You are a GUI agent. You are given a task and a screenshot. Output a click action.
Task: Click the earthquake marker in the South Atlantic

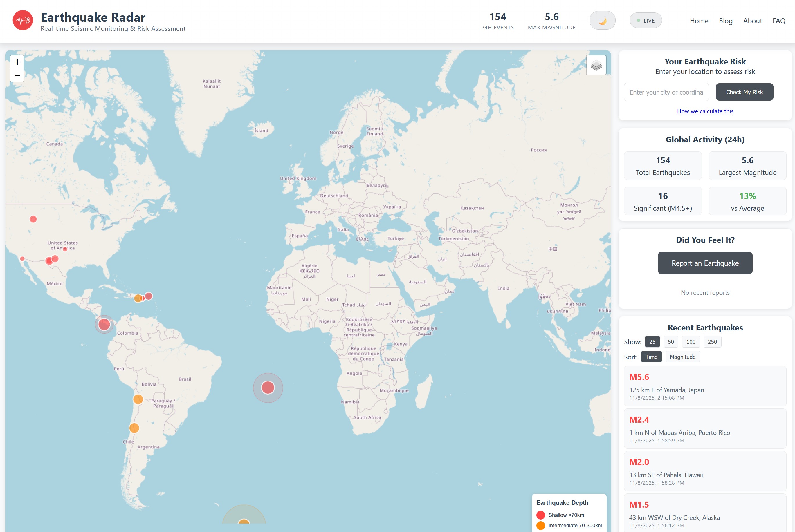(x=268, y=387)
